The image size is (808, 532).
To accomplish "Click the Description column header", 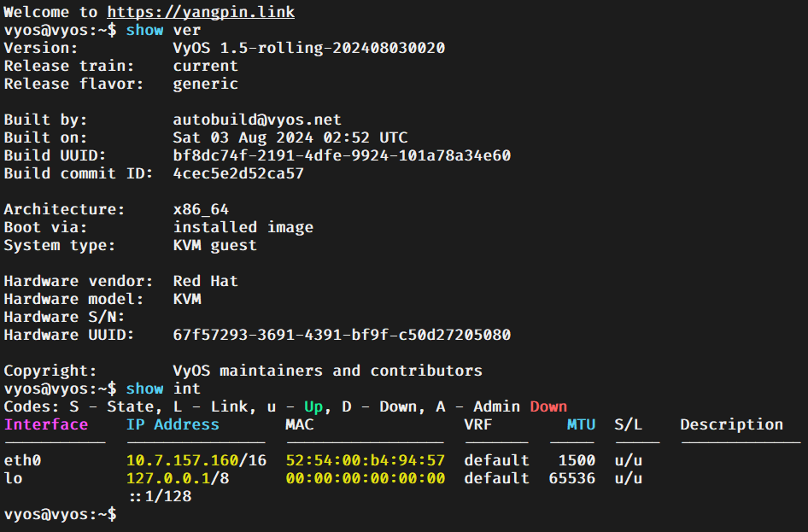I will [731, 425].
